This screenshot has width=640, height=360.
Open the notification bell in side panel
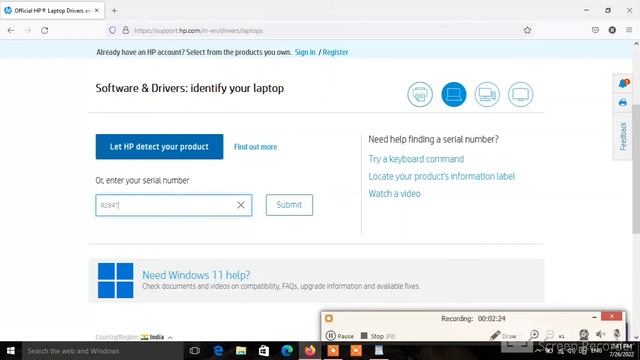point(623,84)
